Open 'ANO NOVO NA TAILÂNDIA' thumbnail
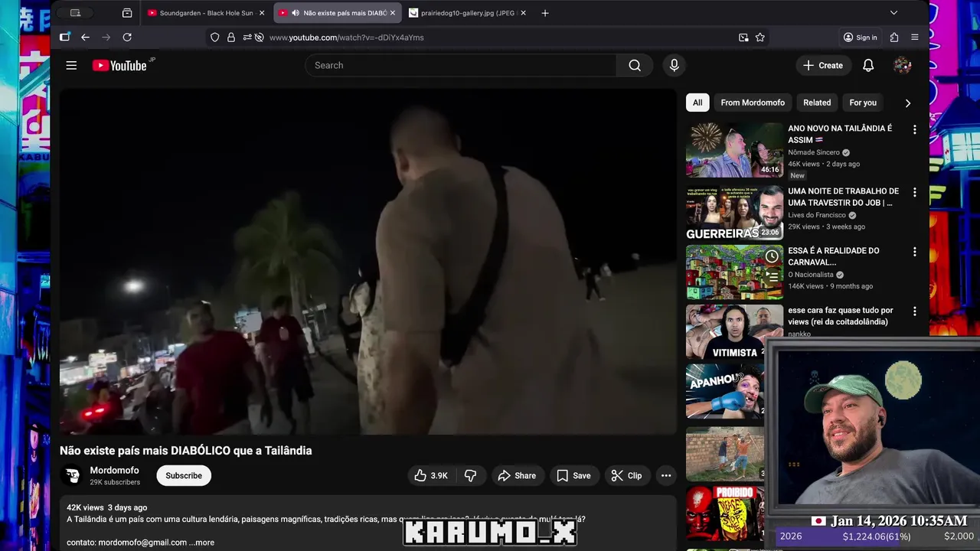Image resolution: width=980 pixels, height=551 pixels. click(x=734, y=150)
